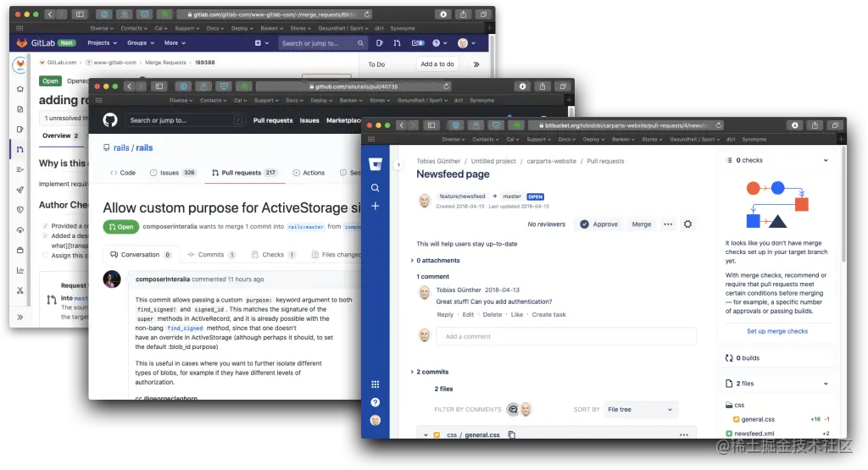This screenshot has height=470, width=868.
Task: Select Overview tab in GitLab merge request
Action: [60, 135]
